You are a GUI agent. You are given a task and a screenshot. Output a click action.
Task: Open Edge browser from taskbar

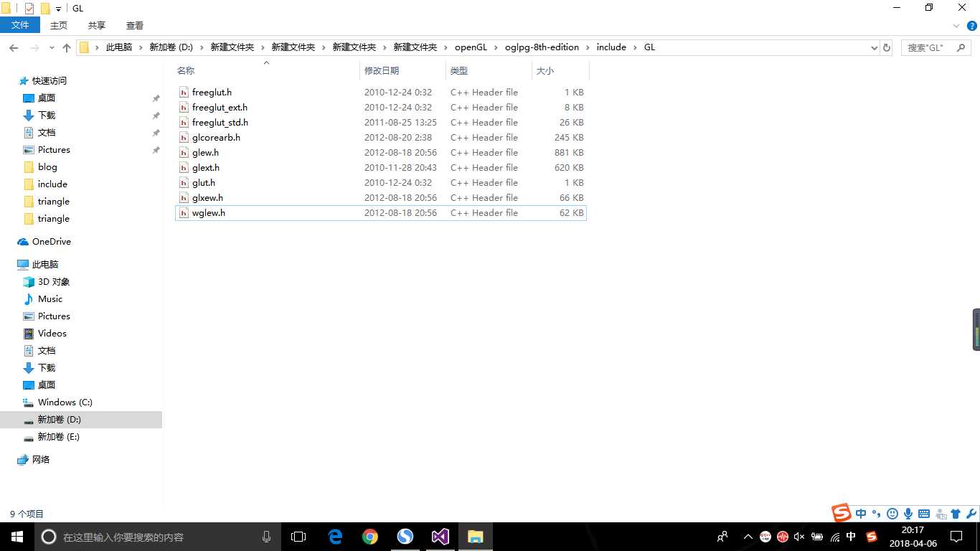(335, 537)
